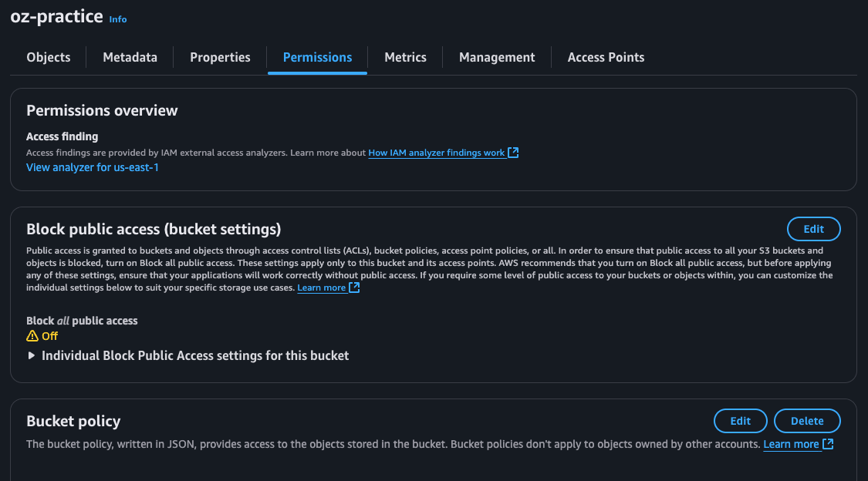Click Edit for Block public access settings
Screen dimensions: 868x481
click(x=813, y=229)
